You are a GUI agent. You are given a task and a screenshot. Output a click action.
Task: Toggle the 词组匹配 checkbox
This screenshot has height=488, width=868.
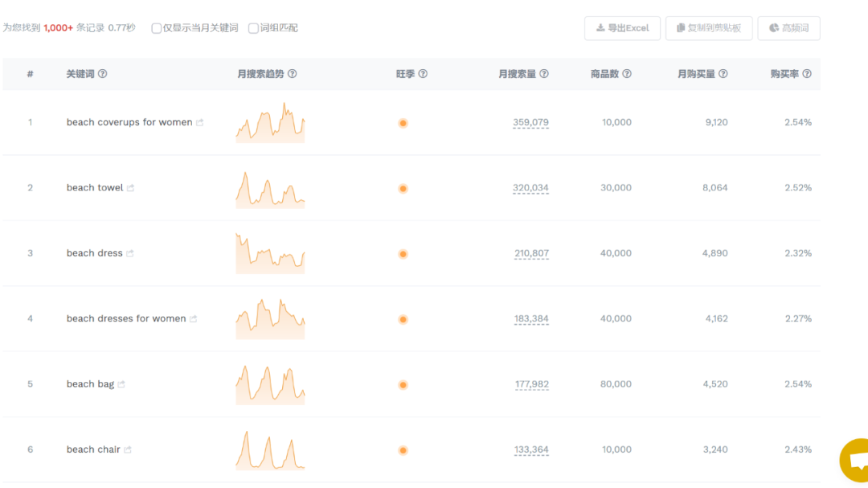[x=253, y=28]
